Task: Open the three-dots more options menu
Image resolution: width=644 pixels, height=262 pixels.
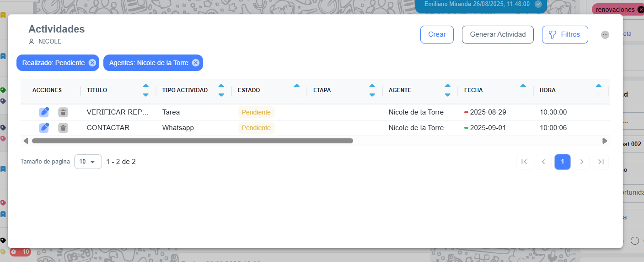Action: (605, 35)
